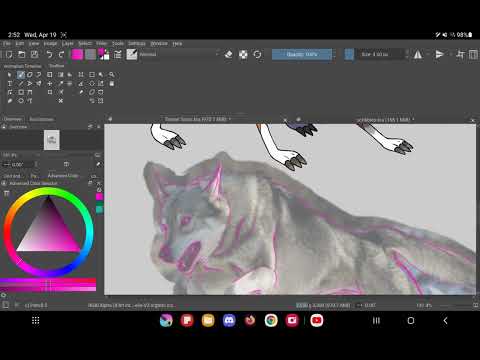Select the Ellipse shape tool
This screenshot has width=480, height=360.
(21, 101)
